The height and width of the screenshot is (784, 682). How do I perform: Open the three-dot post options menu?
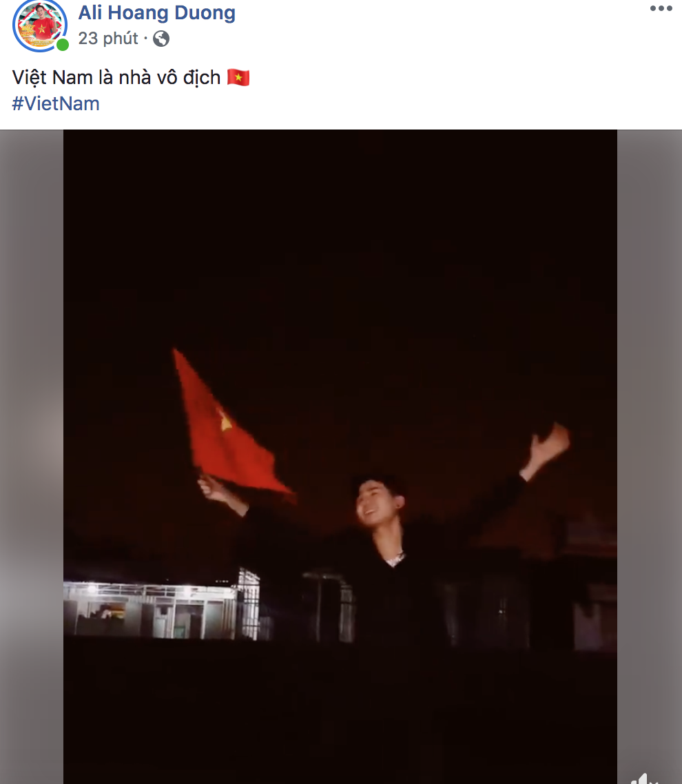pos(661,8)
